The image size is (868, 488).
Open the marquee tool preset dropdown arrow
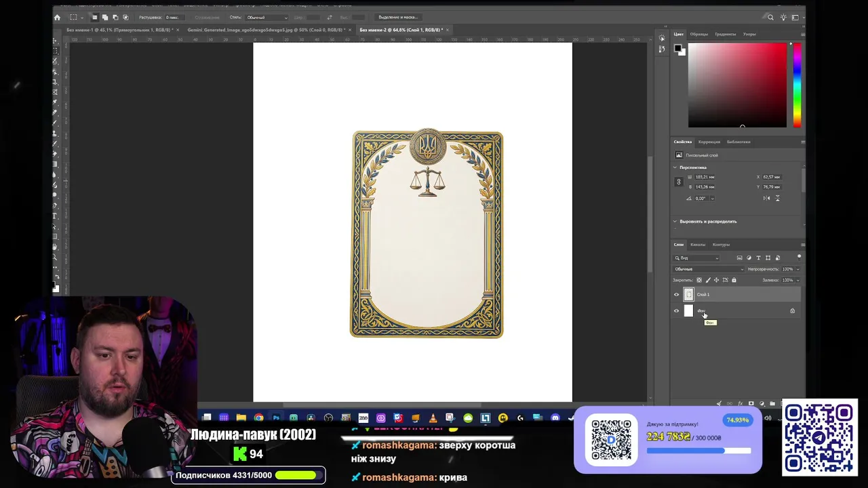(82, 17)
